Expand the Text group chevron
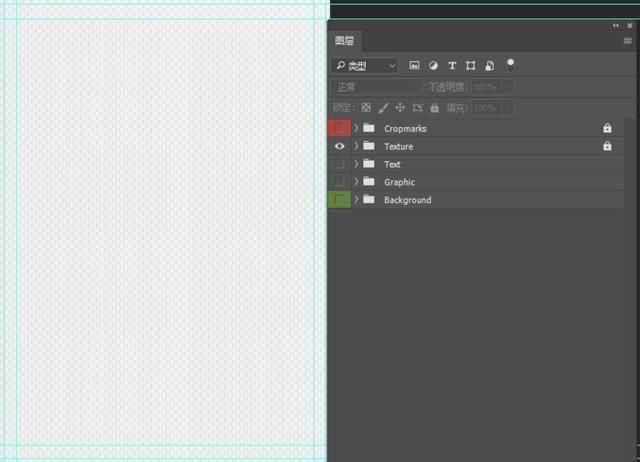Image resolution: width=640 pixels, height=462 pixels. coord(356,164)
